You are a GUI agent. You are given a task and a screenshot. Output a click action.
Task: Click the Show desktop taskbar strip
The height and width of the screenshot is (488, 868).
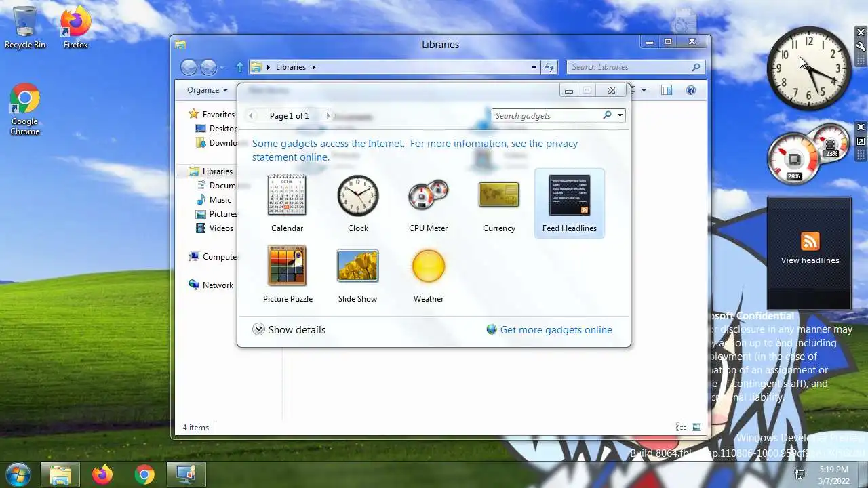(x=864, y=474)
